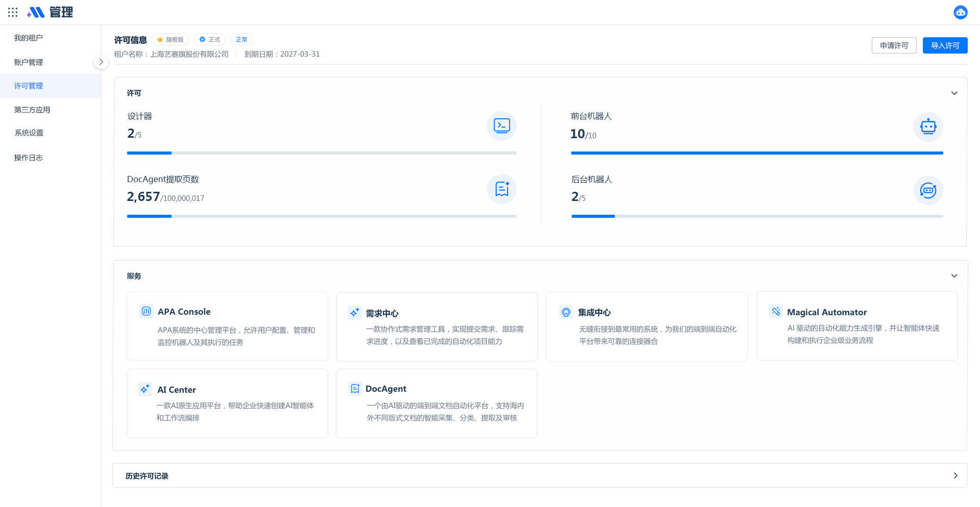Click the AI Center description text
Screen dimensions: 980x507
point(235,412)
